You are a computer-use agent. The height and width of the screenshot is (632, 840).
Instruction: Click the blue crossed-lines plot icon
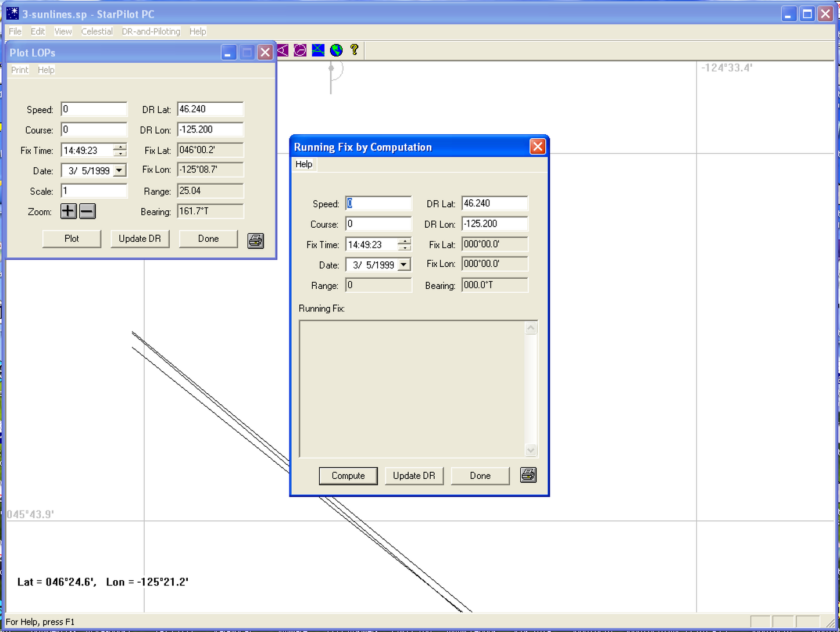tap(318, 51)
